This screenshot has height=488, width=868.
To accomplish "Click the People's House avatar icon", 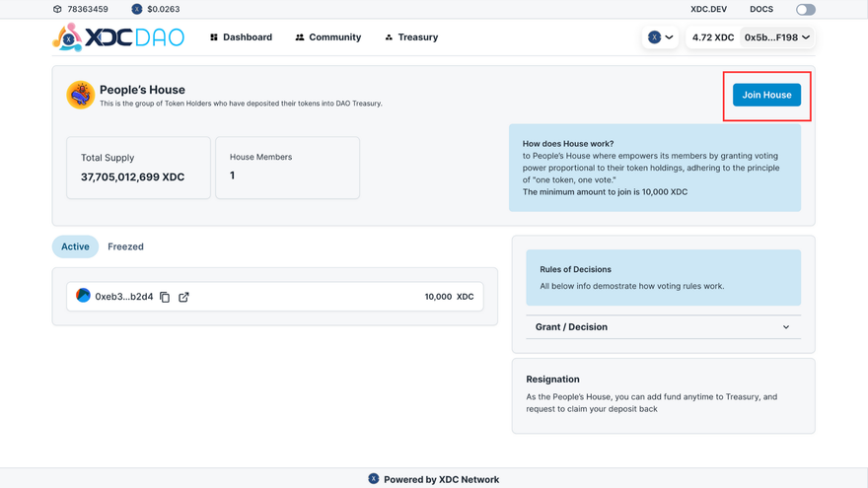I will 80,95.
